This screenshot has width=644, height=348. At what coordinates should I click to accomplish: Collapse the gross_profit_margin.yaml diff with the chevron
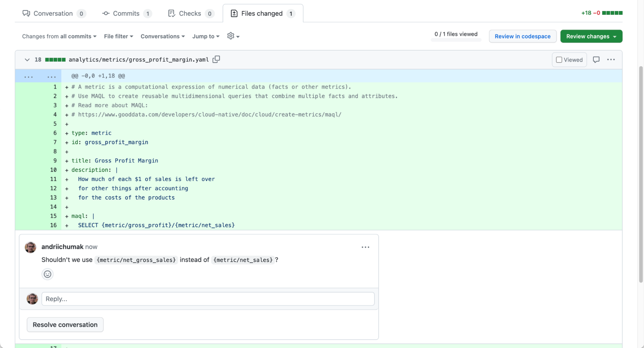tap(27, 60)
